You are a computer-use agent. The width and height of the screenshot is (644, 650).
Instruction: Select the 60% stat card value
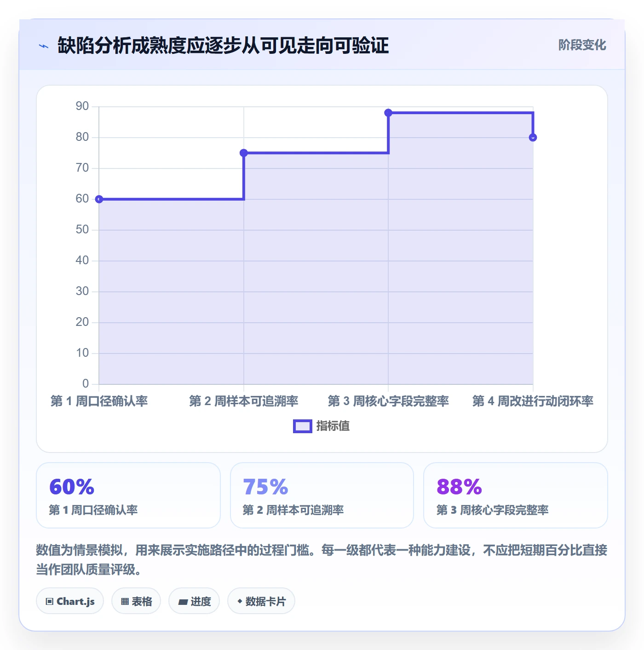pos(72,487)
